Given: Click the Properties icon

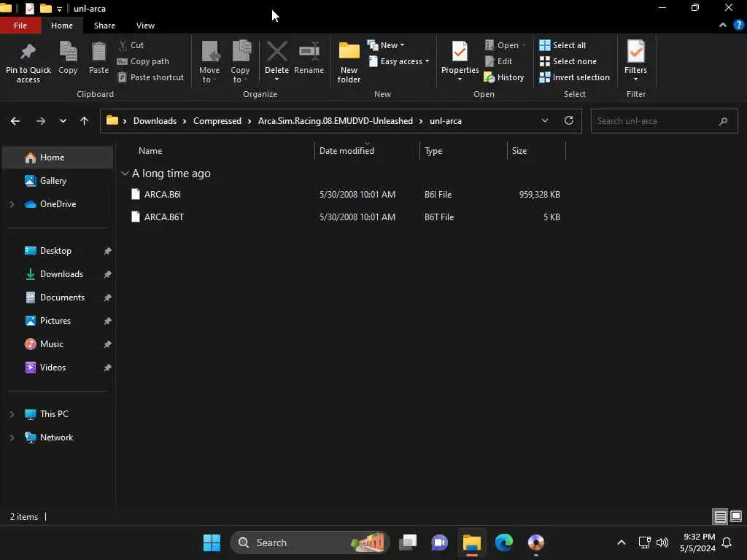Looking at the screenshot, I should coord(460,52).
